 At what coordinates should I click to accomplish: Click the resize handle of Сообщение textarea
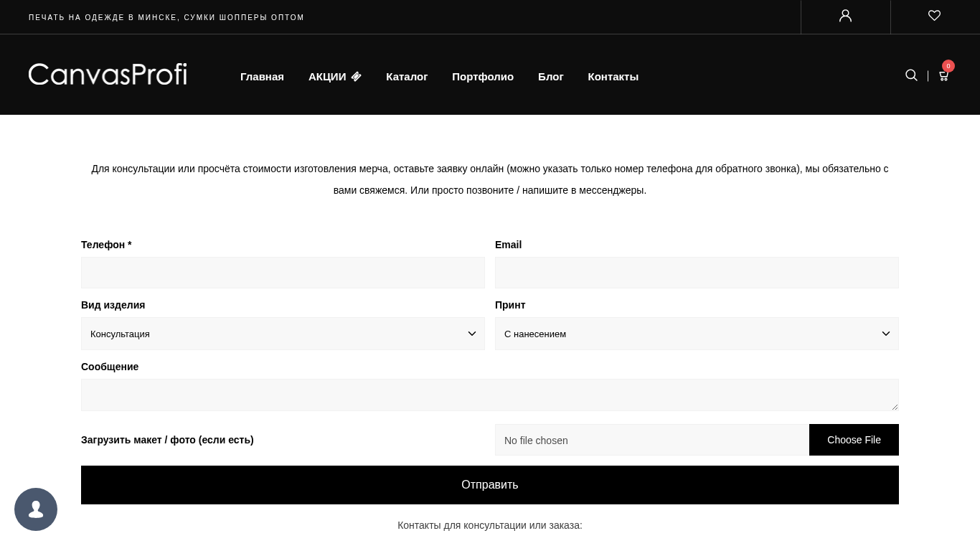[x=895, y=407]
